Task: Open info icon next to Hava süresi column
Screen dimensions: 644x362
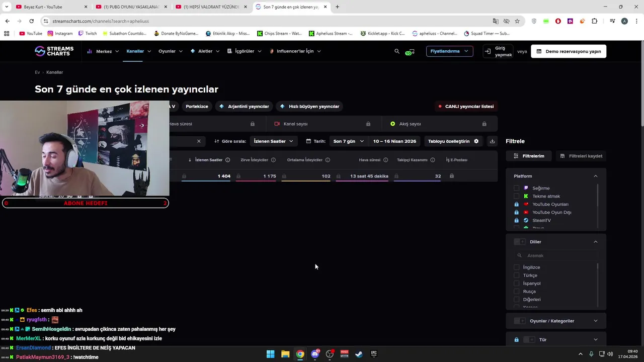Action: pos(385,160)
